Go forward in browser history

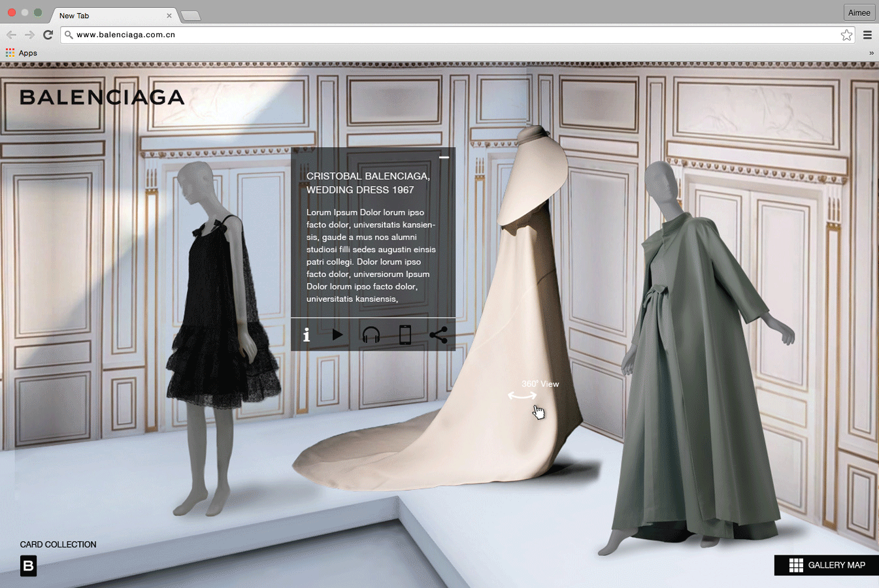29,35
